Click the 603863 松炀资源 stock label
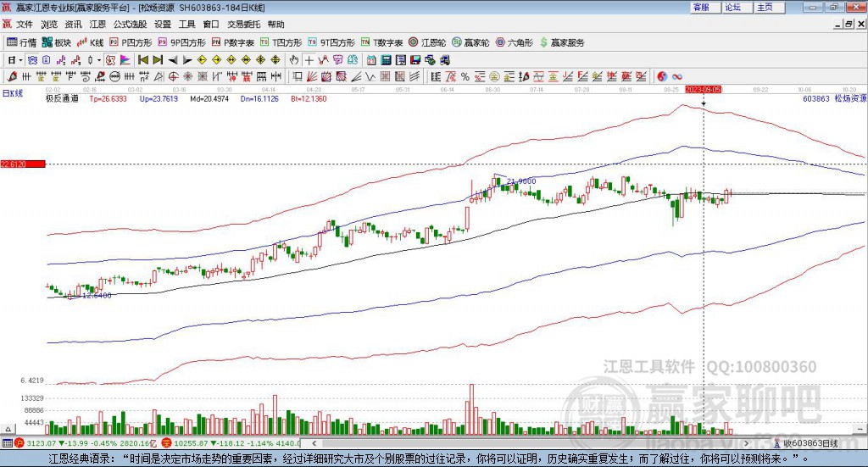 coord(834,98)
